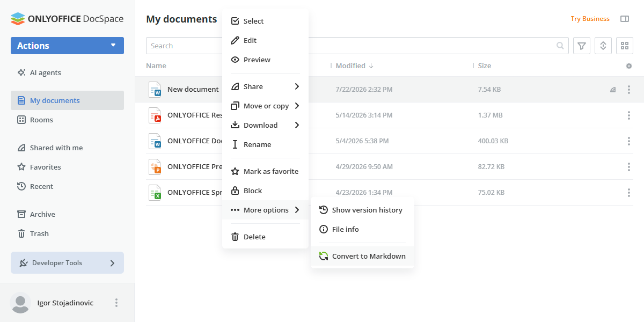
Task: Go to My documents section
Action: (x=67, y=100)
